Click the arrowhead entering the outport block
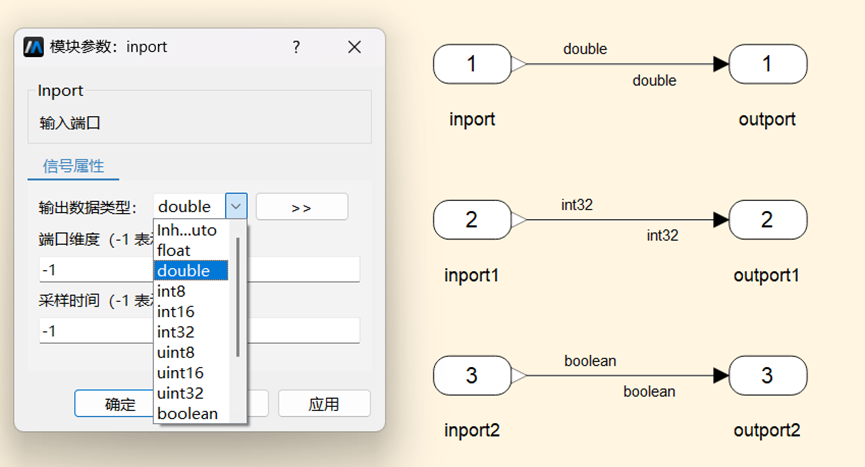Screen dimensions: 865x467 [x=721, y=64]
